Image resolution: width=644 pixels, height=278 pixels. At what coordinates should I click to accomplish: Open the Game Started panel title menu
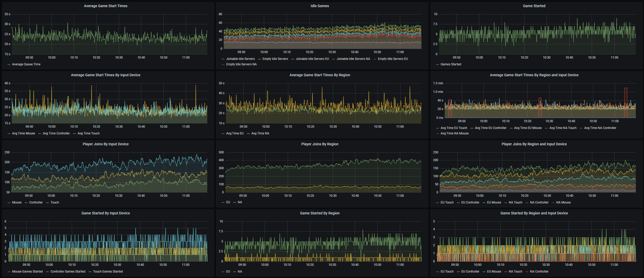pyautogui.click(x=534, y=6)
